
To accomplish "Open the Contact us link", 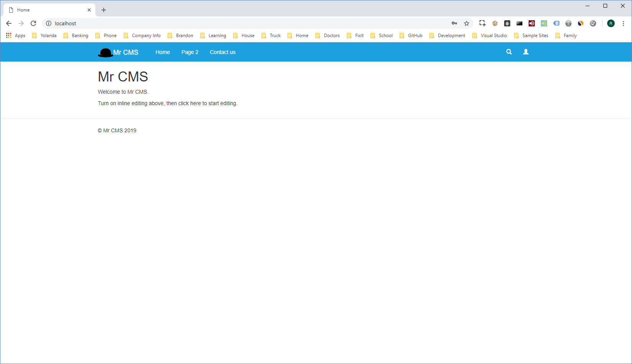I will (x=222, y=52).
